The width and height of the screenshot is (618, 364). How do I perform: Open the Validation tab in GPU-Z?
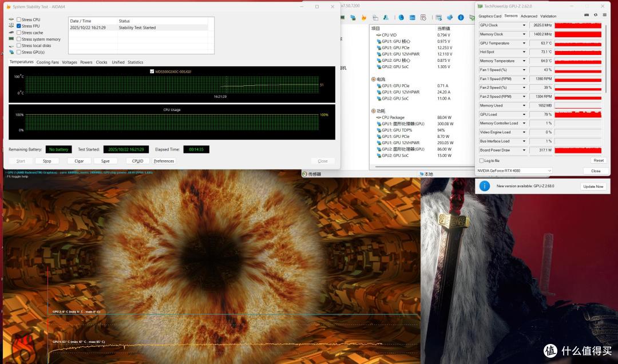tap(548, 16)
